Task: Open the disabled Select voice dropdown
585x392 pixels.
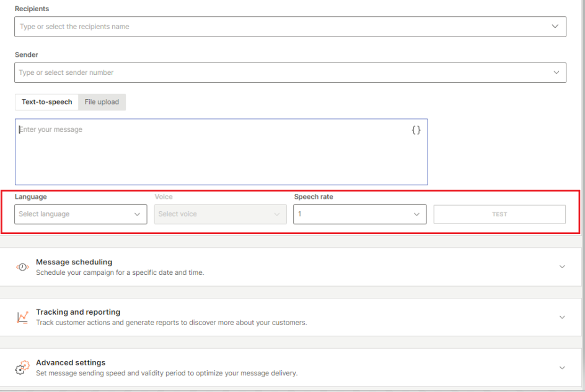Action: click(x=220, y=214)
